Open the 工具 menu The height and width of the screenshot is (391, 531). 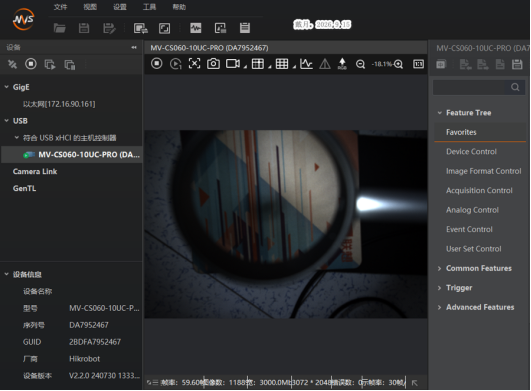click(x=149, y=7)
